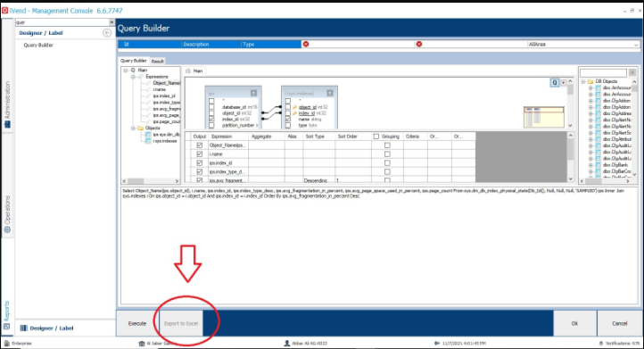Clear the DB Objects search box
644x349 pixels.
tap(632, 73)
